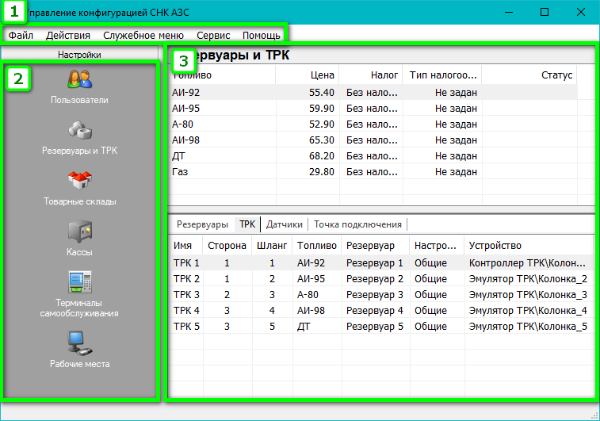Open Терминалы самообслуживания terminal icon

tap(79, 283)
